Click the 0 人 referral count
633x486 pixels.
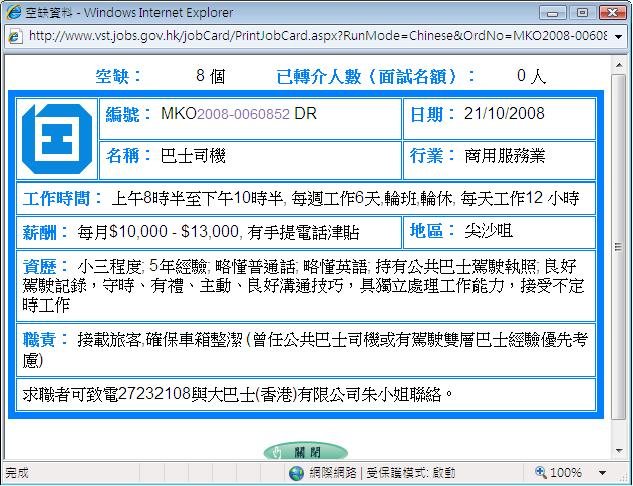[531, 76]
